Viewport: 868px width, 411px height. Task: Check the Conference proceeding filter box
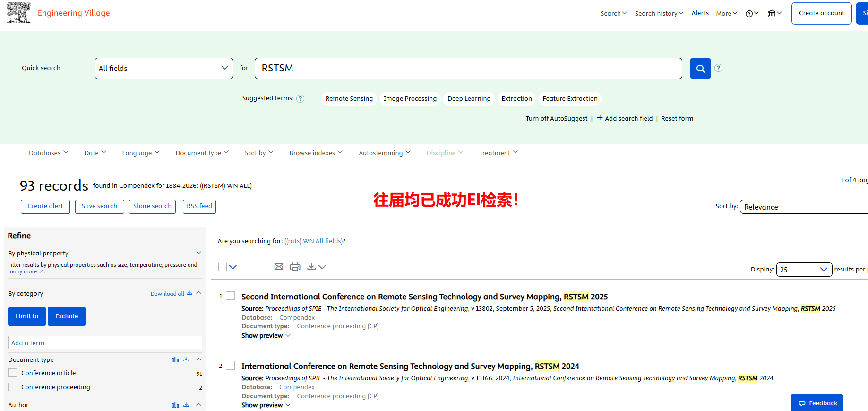click(x=13, y=387)
